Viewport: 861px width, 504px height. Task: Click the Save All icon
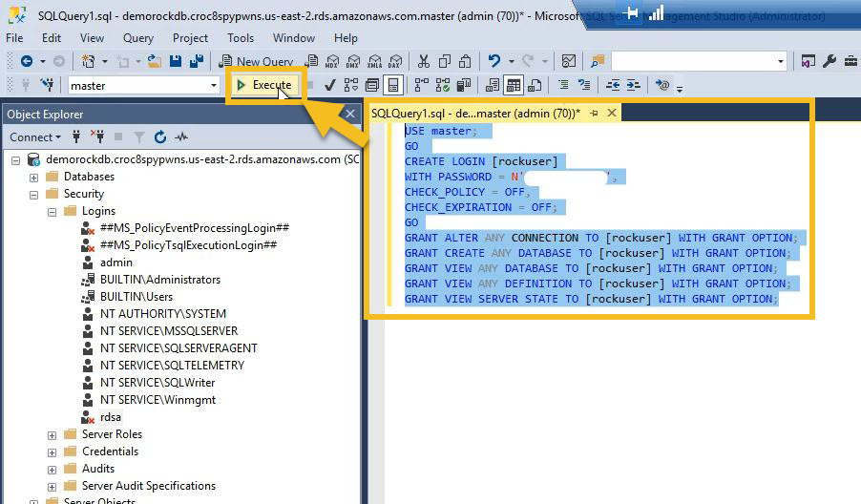196,61
